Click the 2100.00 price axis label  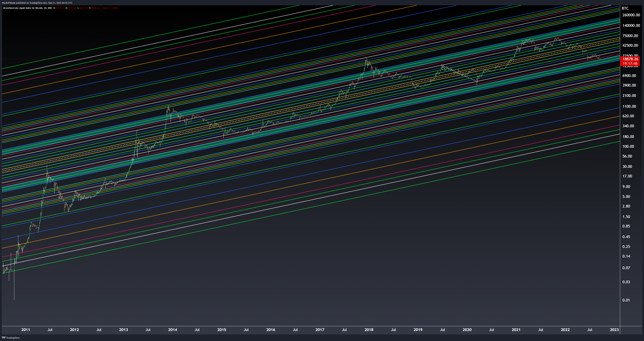coord(629,96)
